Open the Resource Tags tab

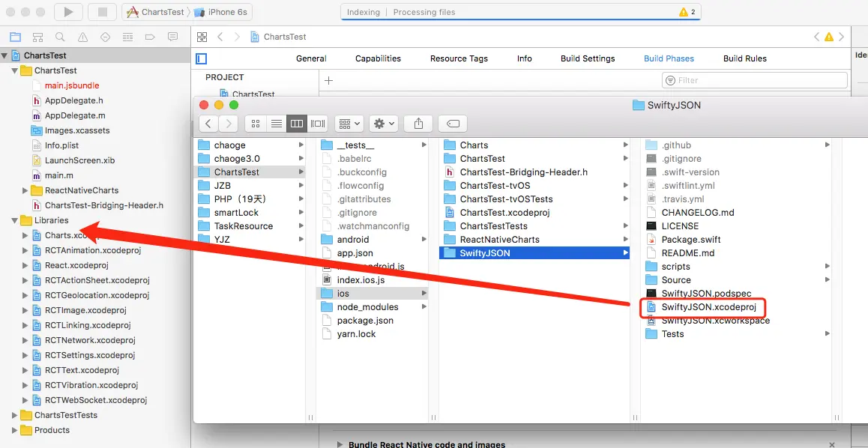click(459, 58)
